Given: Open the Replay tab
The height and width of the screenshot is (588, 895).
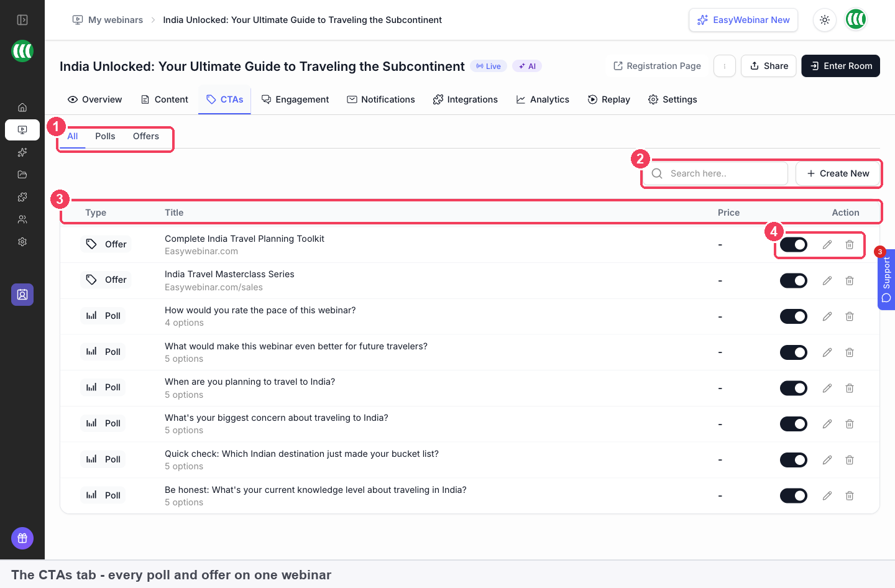Looking at the screenshot, I should pos(609,99).
